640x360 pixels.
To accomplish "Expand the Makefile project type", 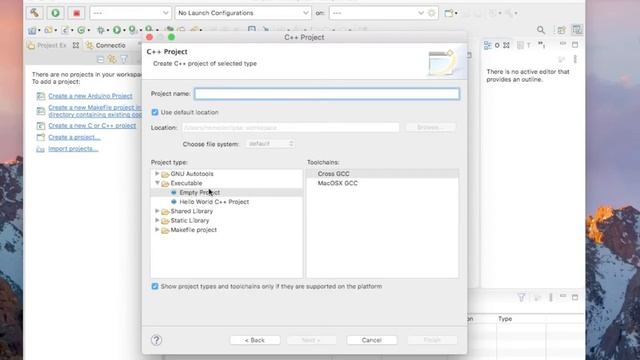I will point(157,230).
